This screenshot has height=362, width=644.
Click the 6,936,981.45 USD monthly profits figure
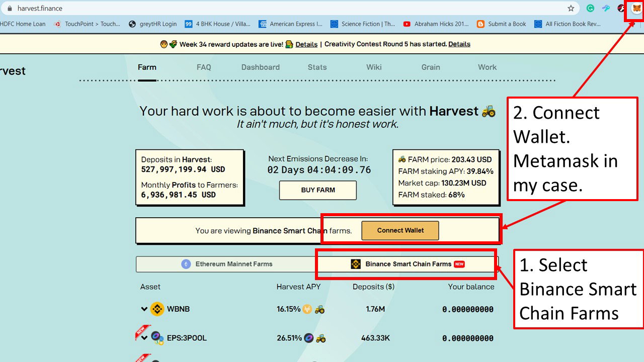pos(179,195)
